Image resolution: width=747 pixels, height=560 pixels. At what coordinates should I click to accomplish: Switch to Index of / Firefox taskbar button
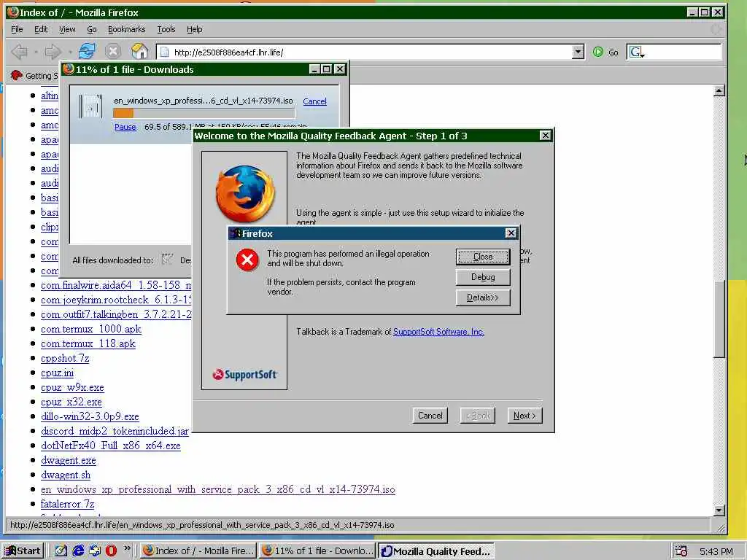tap(198, 551)
